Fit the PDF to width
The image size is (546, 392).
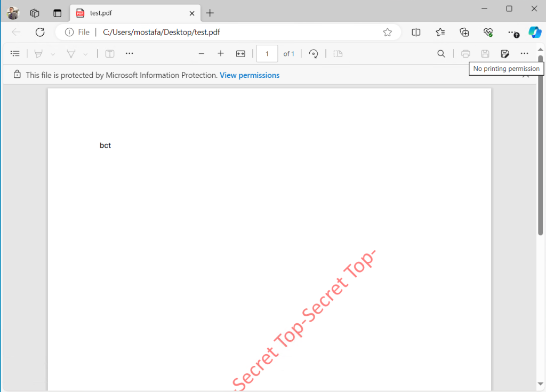pos(240,54)
